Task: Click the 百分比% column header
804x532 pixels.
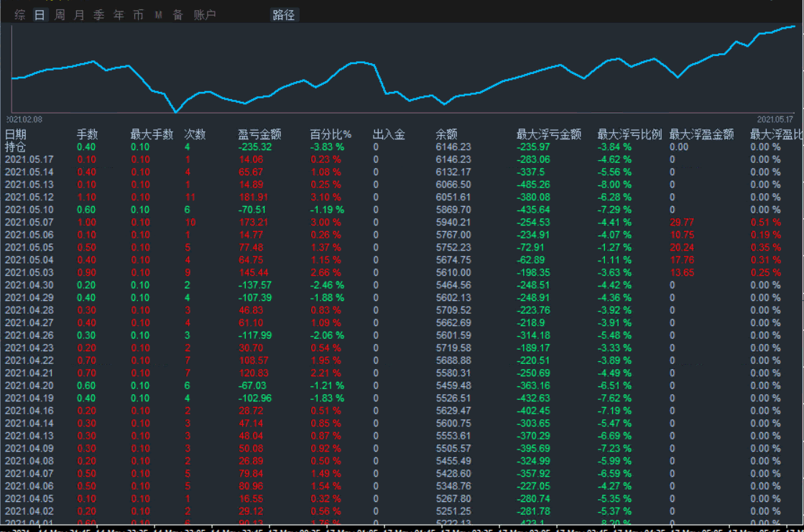Action: click(x=331, y=134)
